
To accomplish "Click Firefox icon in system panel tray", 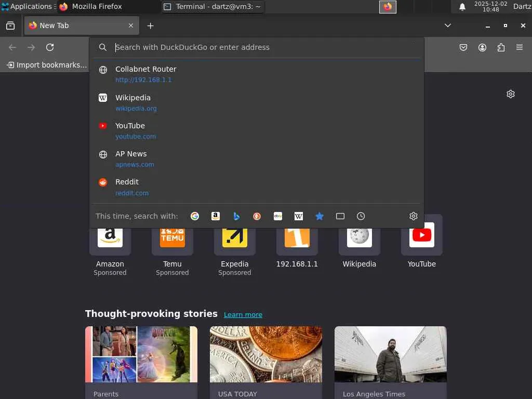I will [388, 6].
